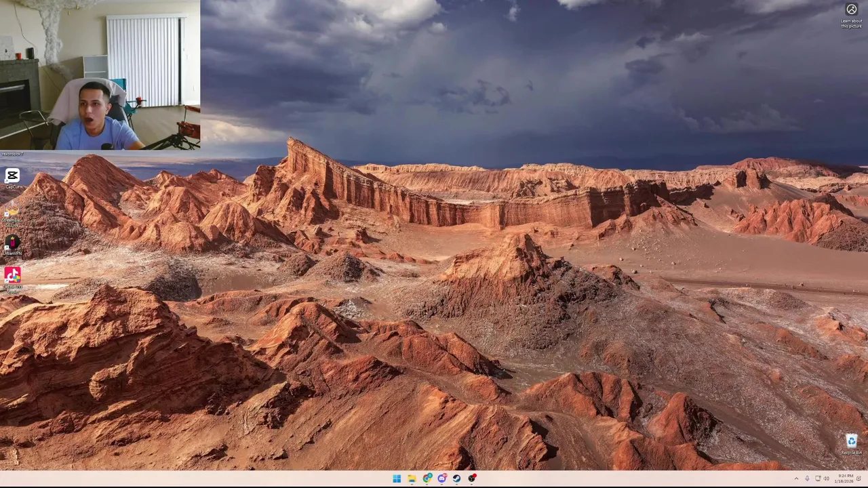Open the black-and-red recording app taskbar icon

pyautogui.click(x=472, y=479)
